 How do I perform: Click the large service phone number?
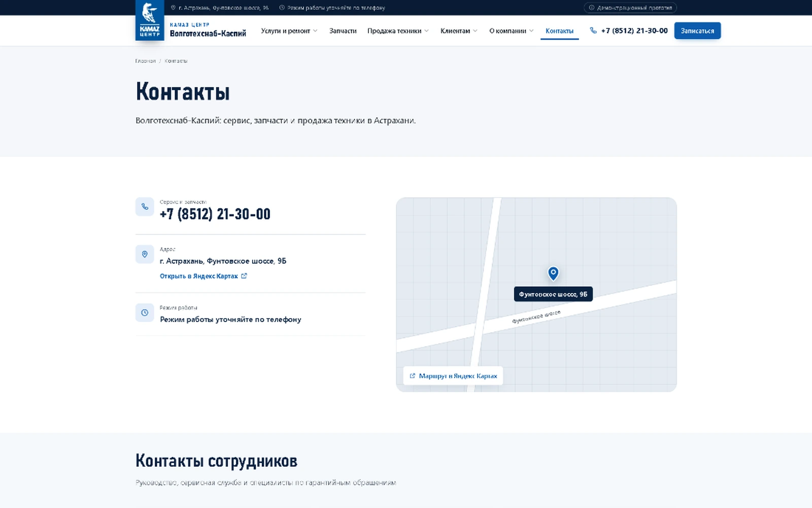(215, 214)
